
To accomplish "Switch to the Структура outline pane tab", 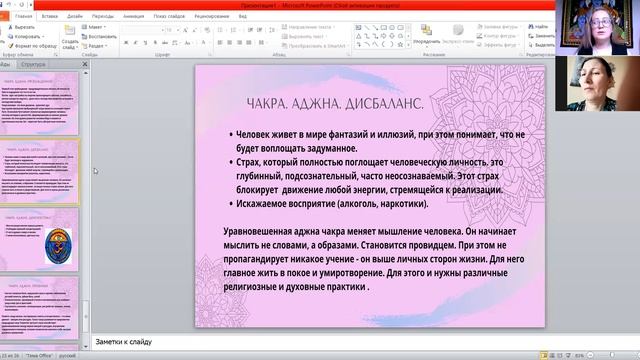I will pyautogui.click(x=33, y=64).
